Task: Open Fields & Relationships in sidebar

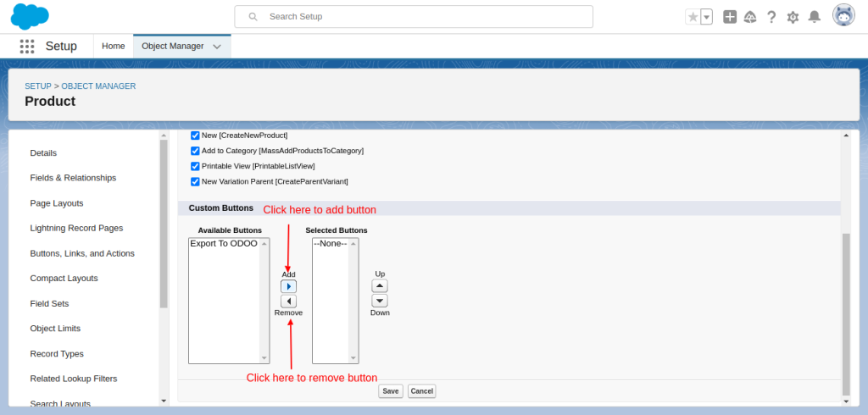Action: point(73,178)
